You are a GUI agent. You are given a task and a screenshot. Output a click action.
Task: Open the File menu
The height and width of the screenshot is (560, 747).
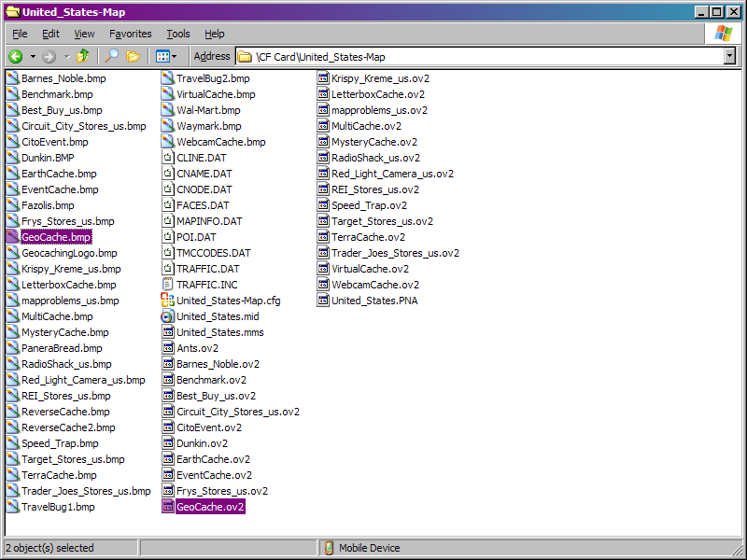coord(20,34)
